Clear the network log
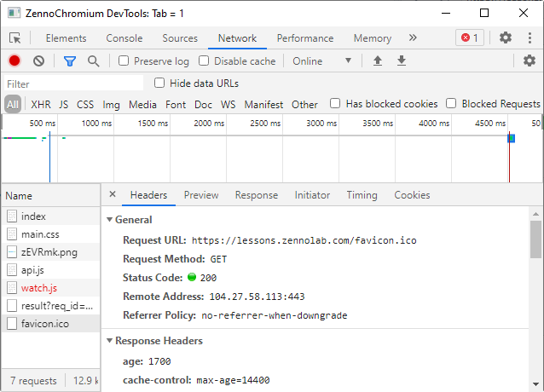 (38, 61)
